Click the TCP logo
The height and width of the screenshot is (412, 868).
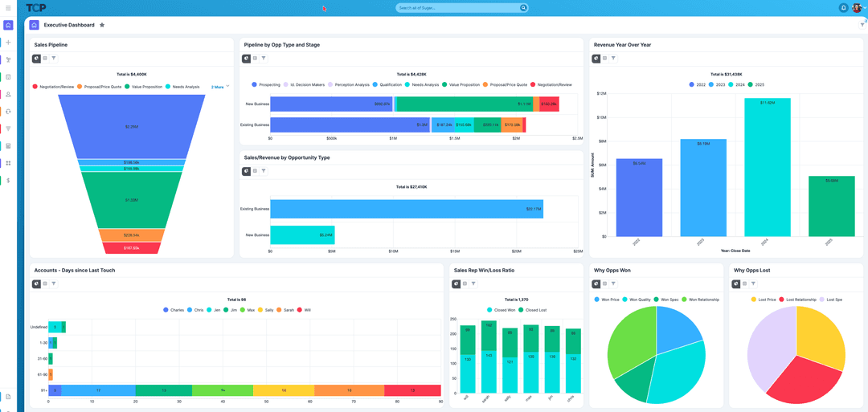click(35, 8)
